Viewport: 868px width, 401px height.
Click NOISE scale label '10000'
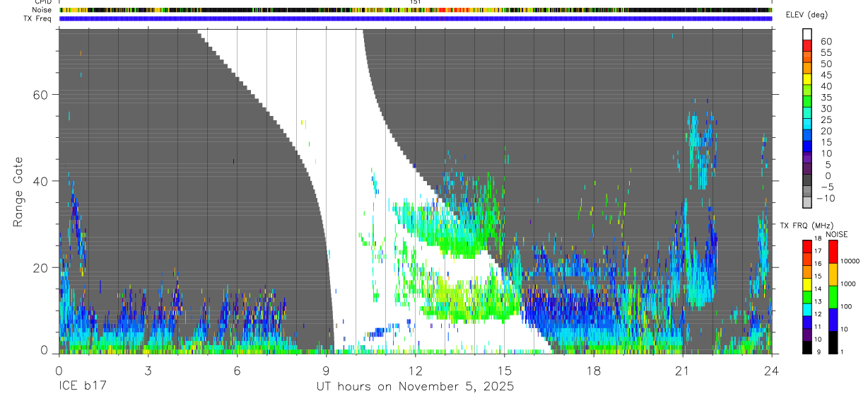pyautogui.click(x=852, y=261)
